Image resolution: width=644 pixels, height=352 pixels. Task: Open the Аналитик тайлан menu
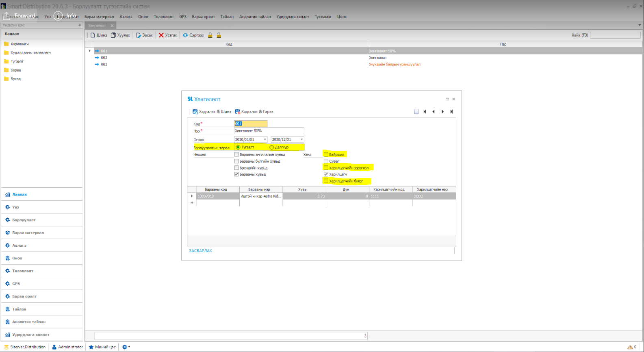pyautogui.click(x=255, y=17)
